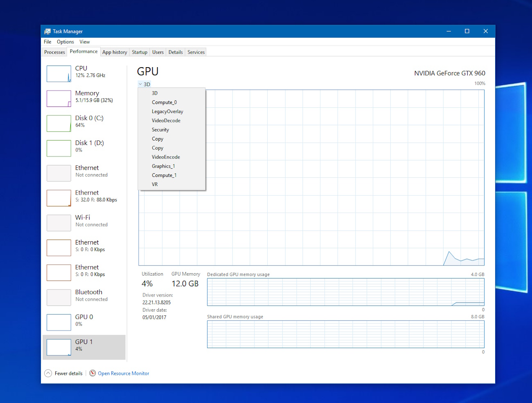The width and height of the screenshot is (532, 403).
Task: Switch to the Services tab
Action: click(196, 52)
